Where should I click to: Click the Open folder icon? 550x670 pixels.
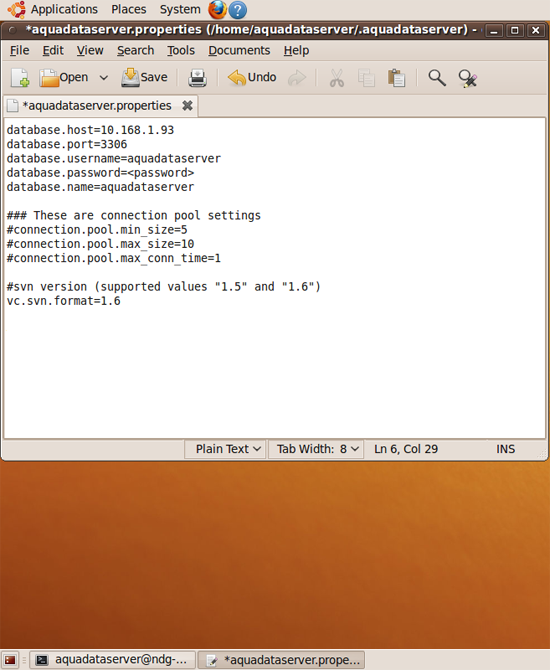tap(49, 78)
